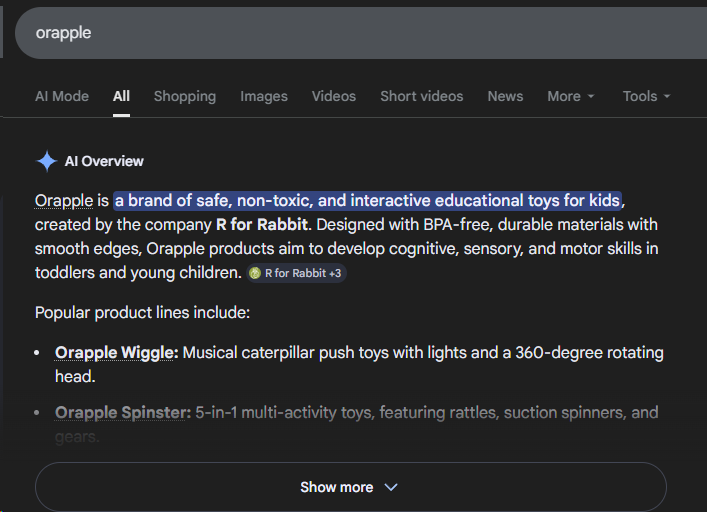Go to the Videos tab
The image size is (707, 512).
pyautogui.click(x=333, y=96)
